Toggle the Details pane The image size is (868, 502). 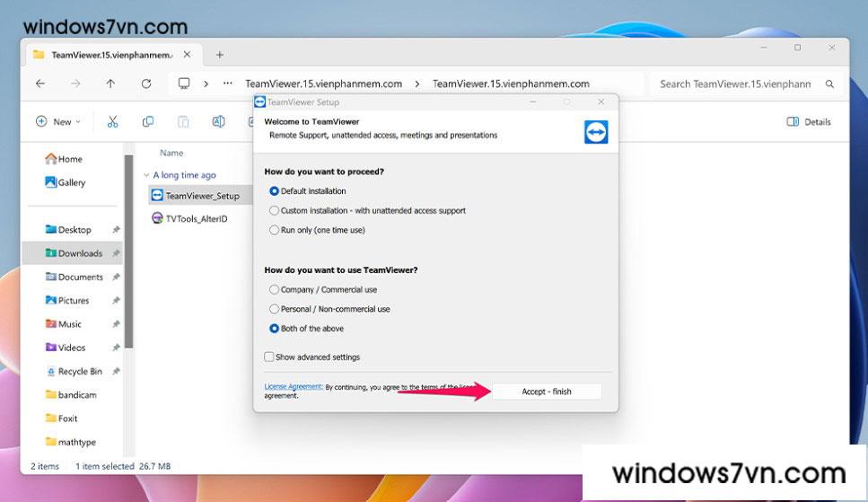pos(809,122)
